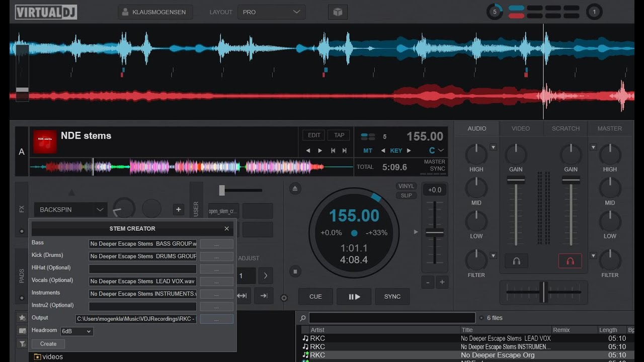Click the CUE button
The image size is (644, 362).
315,297
